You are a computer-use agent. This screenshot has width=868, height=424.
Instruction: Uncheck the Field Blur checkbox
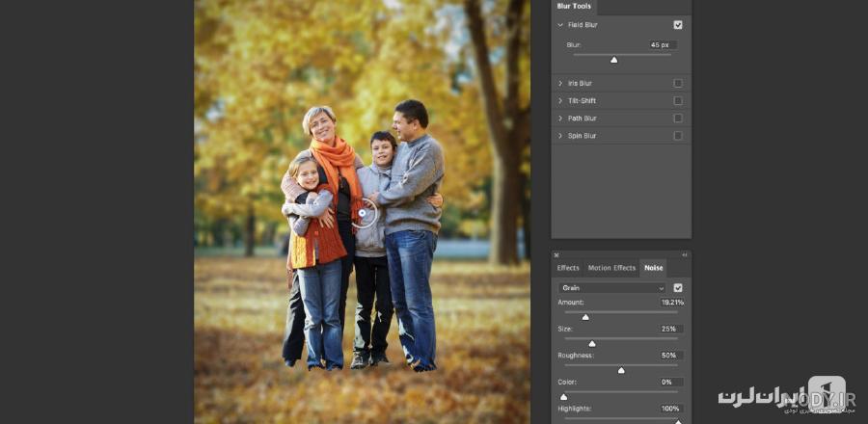tap(678, 25)
